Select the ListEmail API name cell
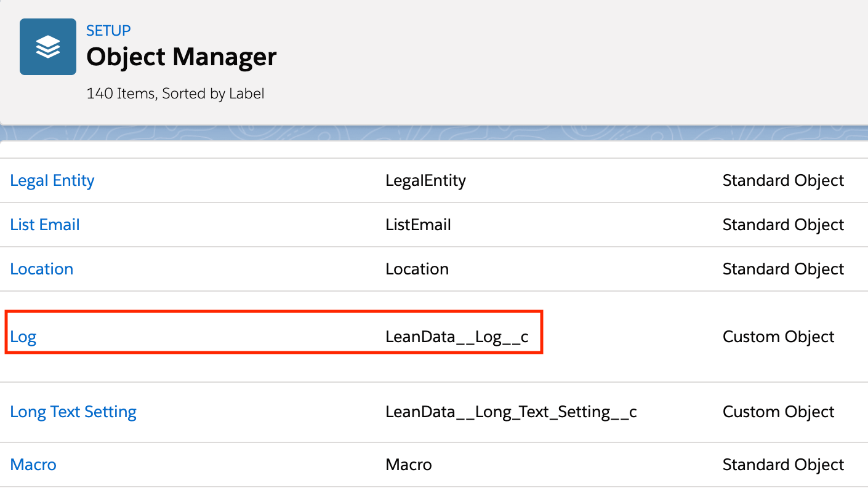Viewport: 868px width, 491px height. click(418, 225)
